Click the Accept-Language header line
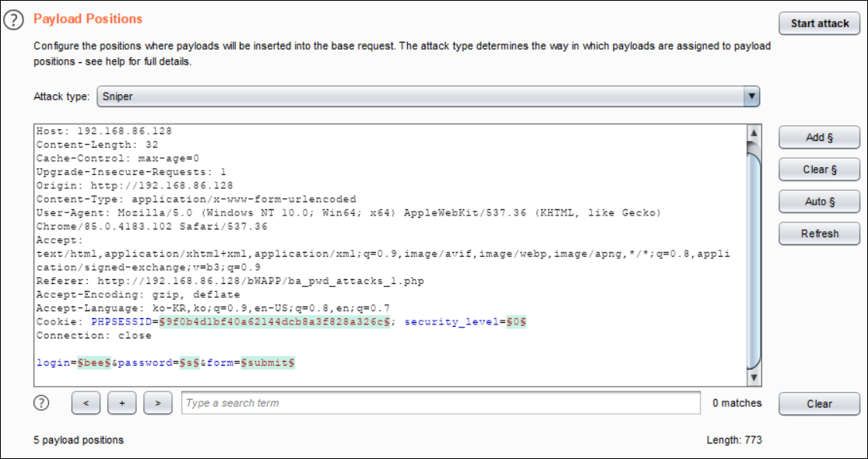This screenshot has height=459, width=868. [x=213, y=308]
